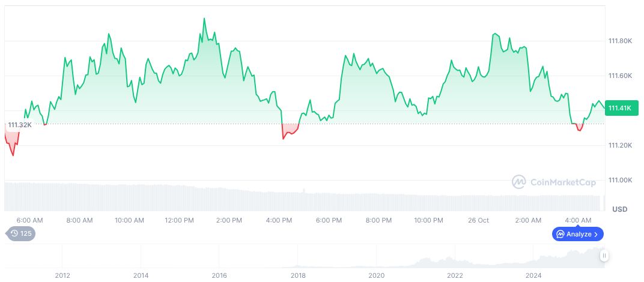Click the 12:00 PM time axis label
This screenshot has width=644, height=282.
(x=180, y=220)
